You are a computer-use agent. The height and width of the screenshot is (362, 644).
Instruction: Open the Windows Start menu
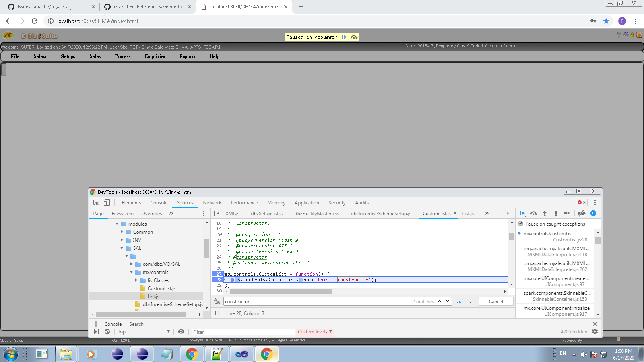tap(11, 354)
